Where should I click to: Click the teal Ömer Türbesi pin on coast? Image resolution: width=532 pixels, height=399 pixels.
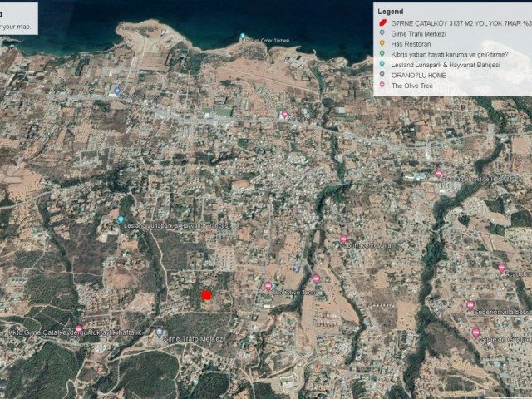coord(243,37)
